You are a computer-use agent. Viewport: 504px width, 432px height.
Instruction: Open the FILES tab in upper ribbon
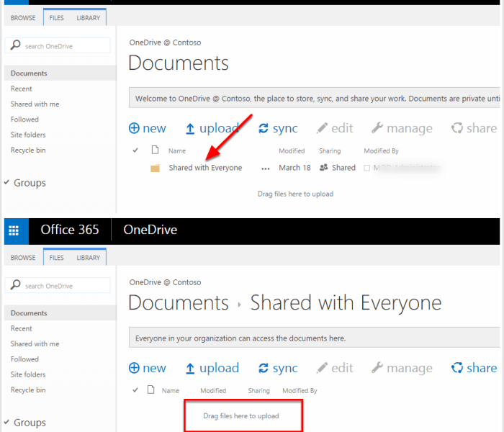[x=57, y=18]
